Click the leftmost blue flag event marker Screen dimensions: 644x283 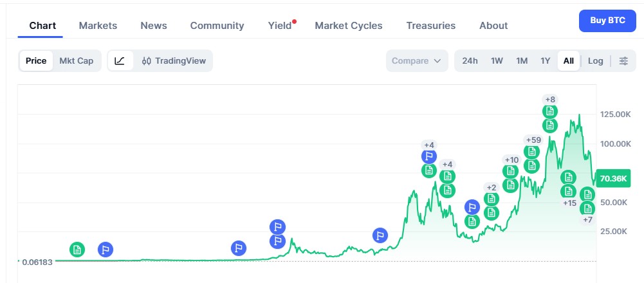coord(106,250)
